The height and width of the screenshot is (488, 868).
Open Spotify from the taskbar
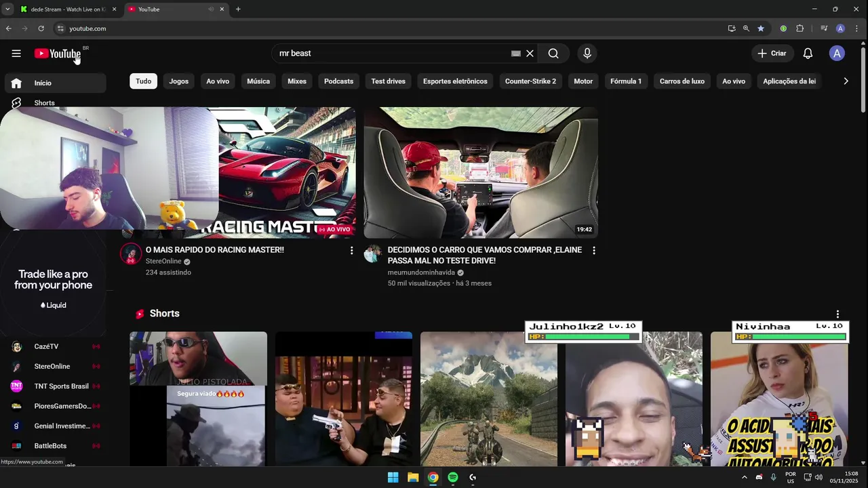[453, 477]
